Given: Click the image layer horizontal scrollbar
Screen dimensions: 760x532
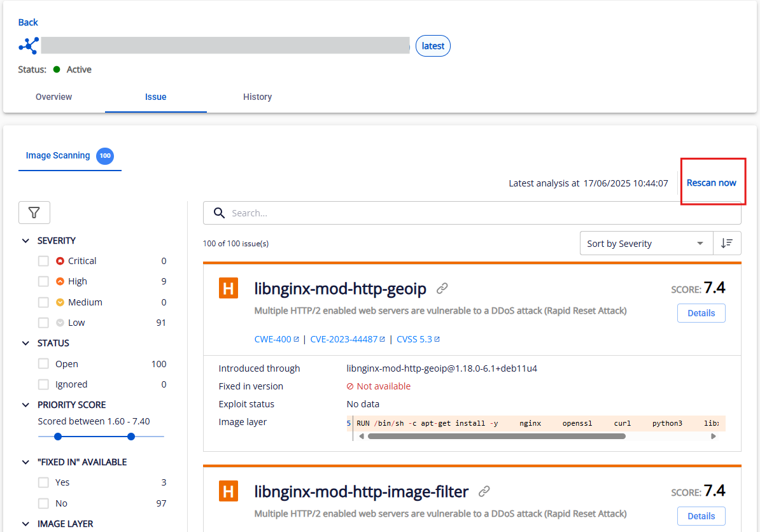Looking at the screenshot, I should click(x=497, y=437).
